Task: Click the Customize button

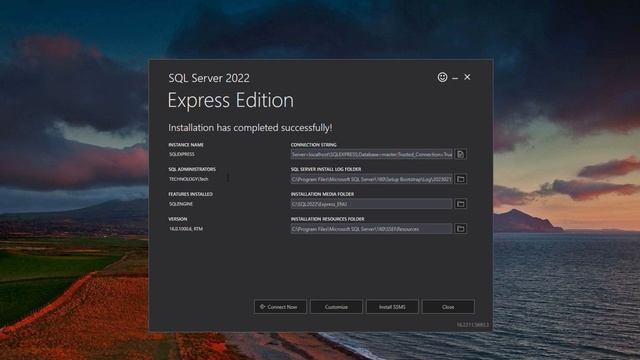Action: click(336, 307)
